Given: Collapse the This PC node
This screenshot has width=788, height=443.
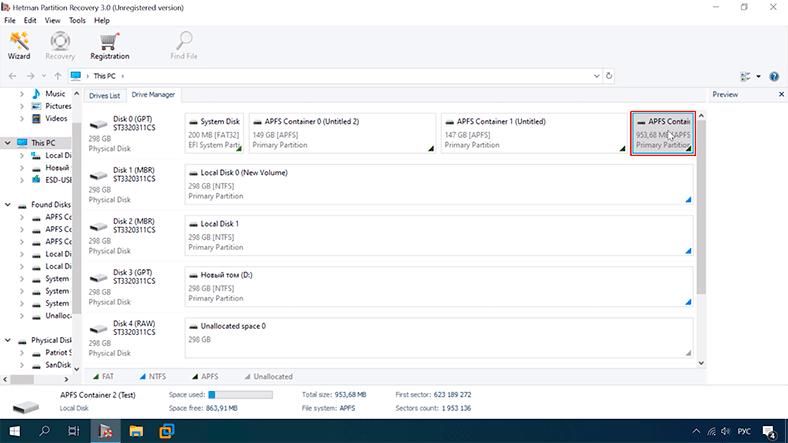Looking at the screenshot, I should pos(8,143).
